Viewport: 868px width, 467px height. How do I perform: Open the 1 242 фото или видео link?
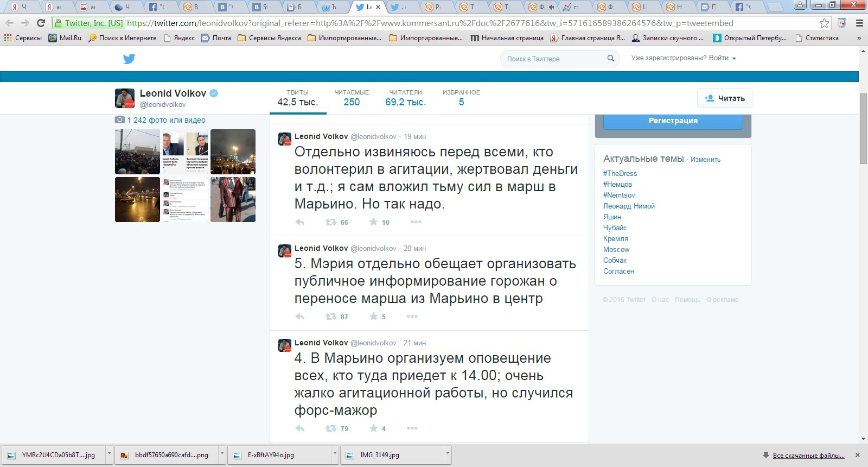pyautogui.click(x=166, y=120)
